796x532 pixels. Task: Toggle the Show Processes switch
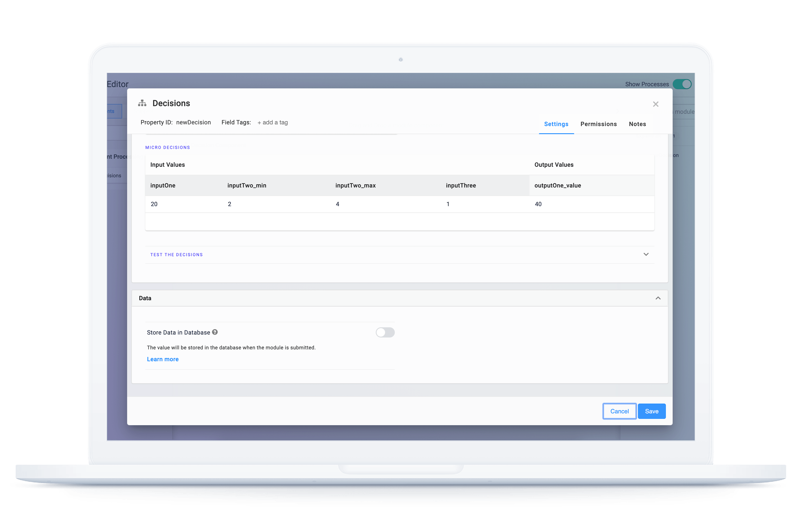682,84
